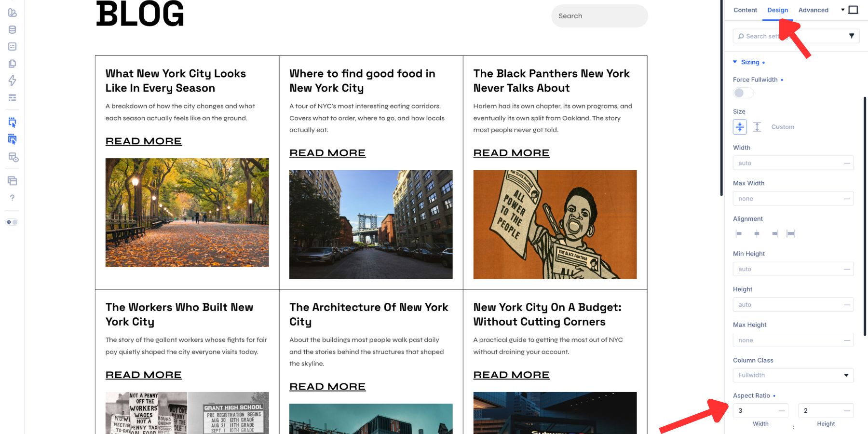Choose the Custom size option

pyautogui.click(x=783, y=127)
